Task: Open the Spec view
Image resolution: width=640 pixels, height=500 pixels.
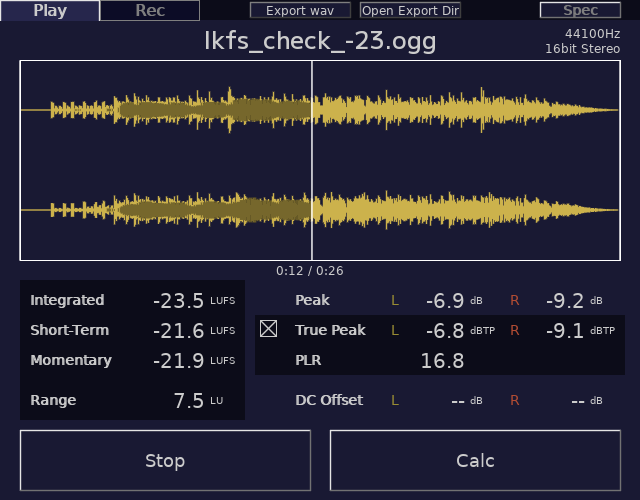Action: (580, 11)
